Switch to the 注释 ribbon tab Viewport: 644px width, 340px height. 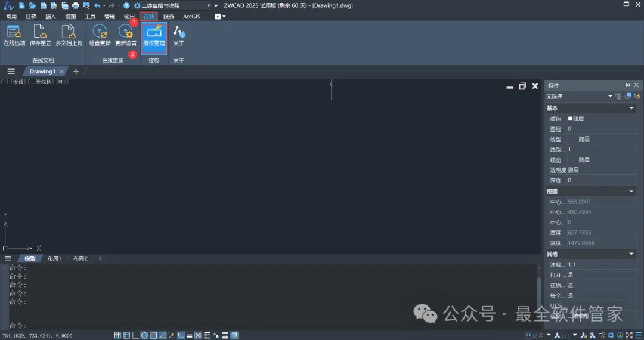pos(31,17)
